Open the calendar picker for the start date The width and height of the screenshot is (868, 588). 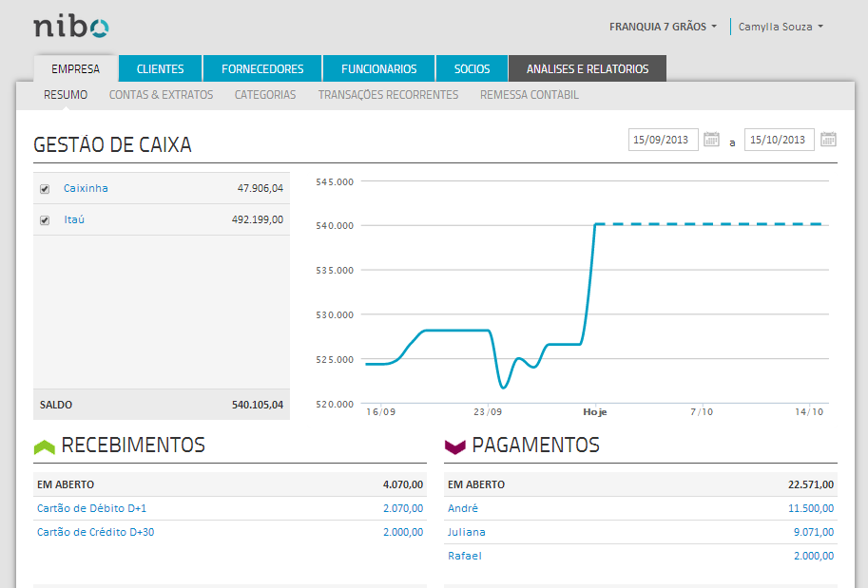click(x=711, y=139)
